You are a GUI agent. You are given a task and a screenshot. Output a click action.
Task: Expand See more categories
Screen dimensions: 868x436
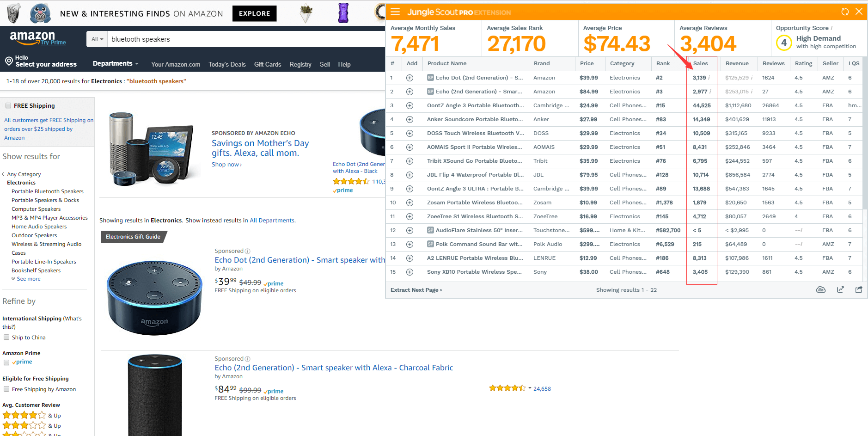click(26, 279)
